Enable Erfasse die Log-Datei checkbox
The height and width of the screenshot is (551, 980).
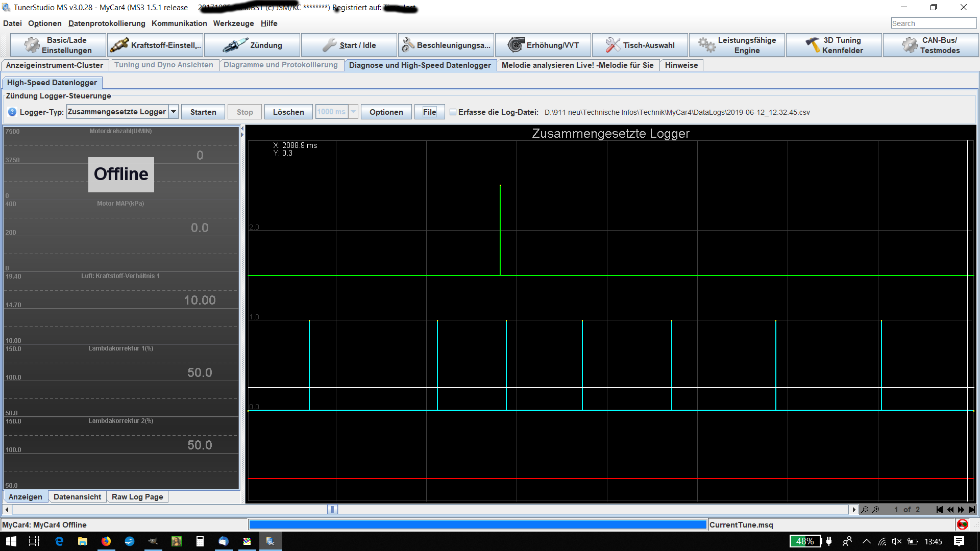(x=453, y=112)
